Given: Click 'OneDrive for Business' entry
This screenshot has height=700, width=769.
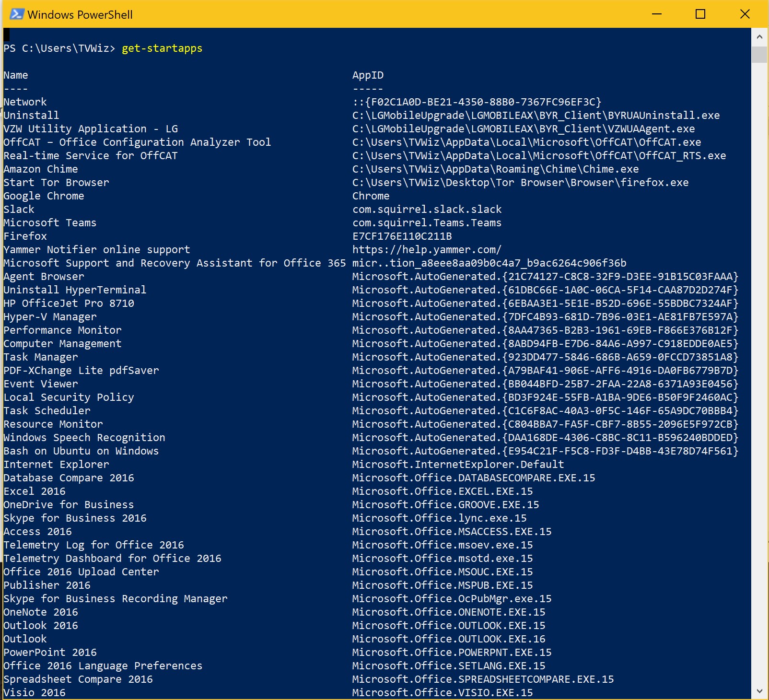Looking at the screenshot, I should [69, 505].
